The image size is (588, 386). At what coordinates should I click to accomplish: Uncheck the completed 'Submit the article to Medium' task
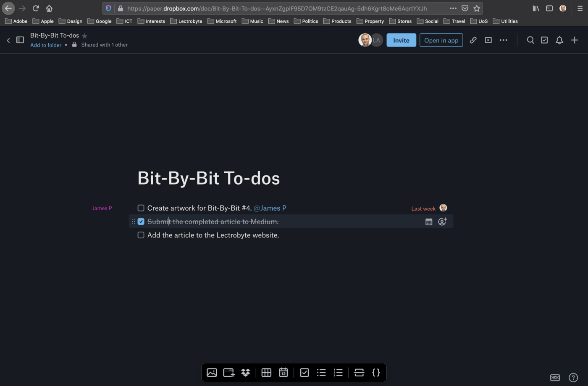pyautogui.click(x=141, y=221)
